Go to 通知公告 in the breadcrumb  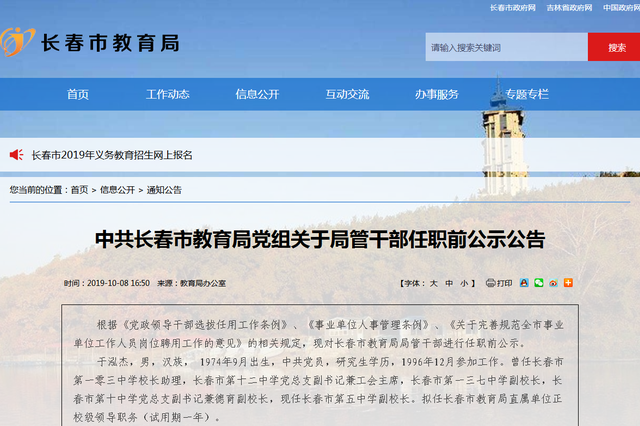[164, 190]
